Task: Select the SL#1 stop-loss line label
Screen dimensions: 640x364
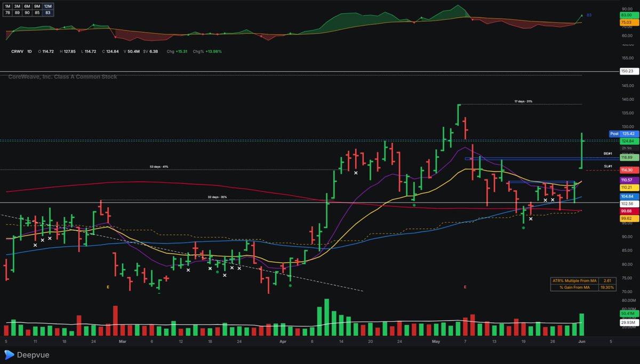Action: click(607, 166)
